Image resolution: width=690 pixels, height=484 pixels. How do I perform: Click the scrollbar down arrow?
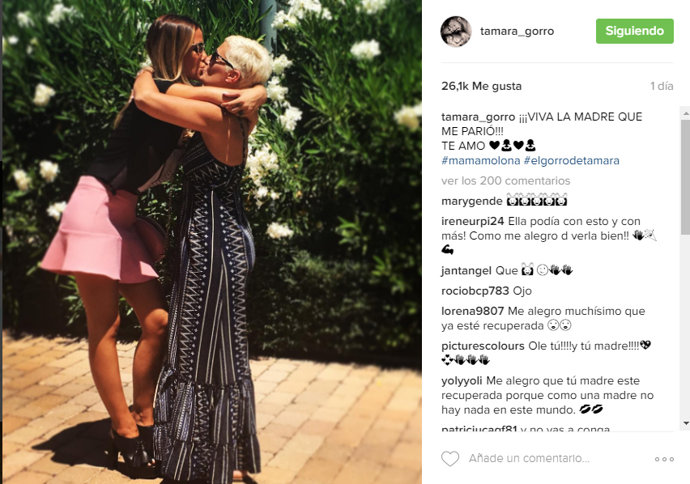[685, 423]
